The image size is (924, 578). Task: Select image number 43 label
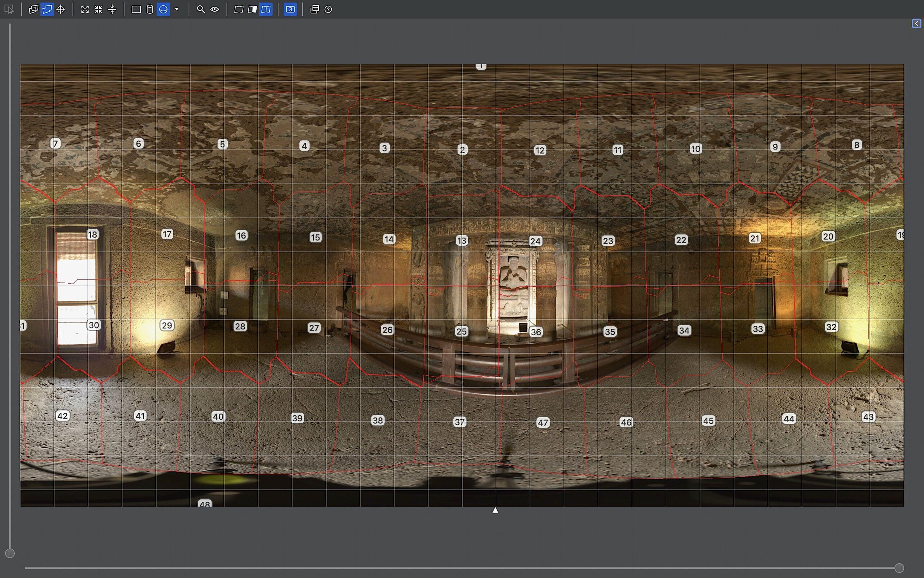tap(868, 417)
